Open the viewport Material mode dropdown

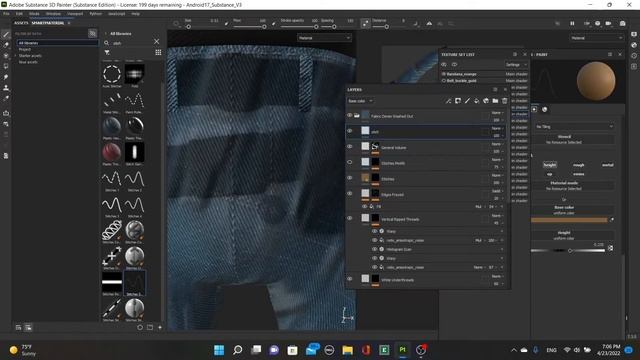click(x=324, y=38)
